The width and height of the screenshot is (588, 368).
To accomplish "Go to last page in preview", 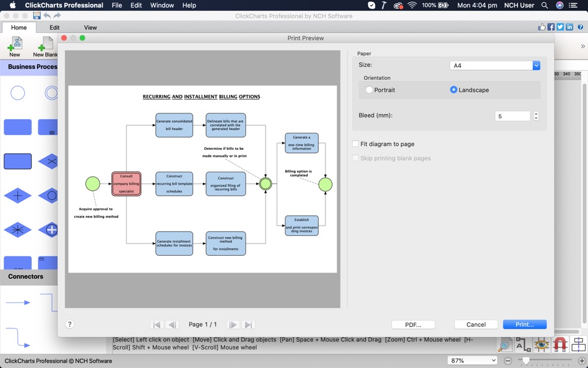I will click(x=248, y=325).
